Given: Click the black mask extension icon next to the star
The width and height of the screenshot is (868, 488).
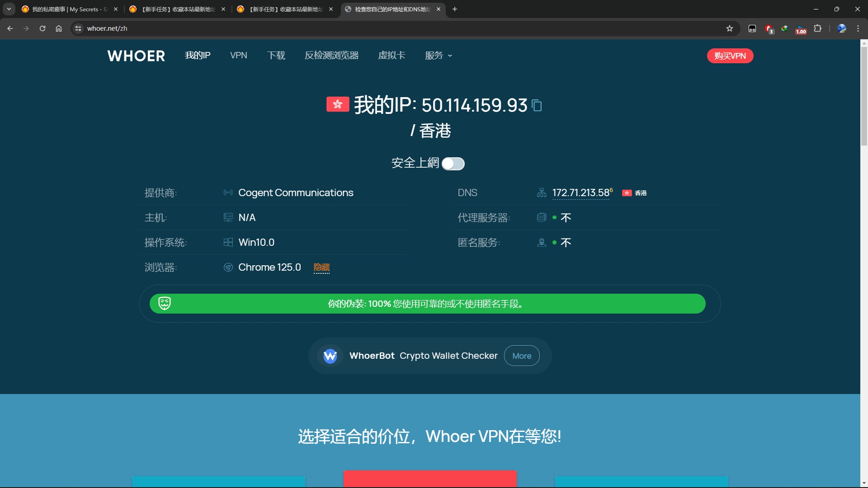Looking at the screenshot, I should click(752, 28).
